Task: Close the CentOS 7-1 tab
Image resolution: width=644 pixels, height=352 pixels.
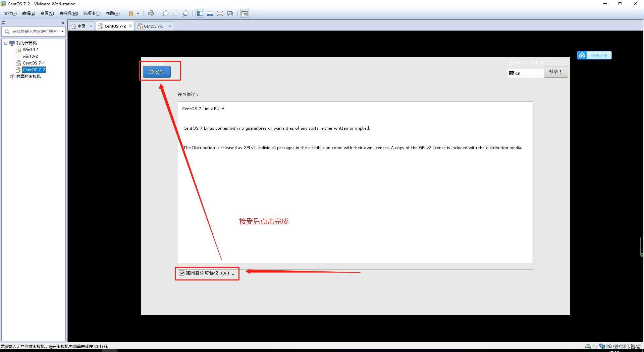Action: 170,26
